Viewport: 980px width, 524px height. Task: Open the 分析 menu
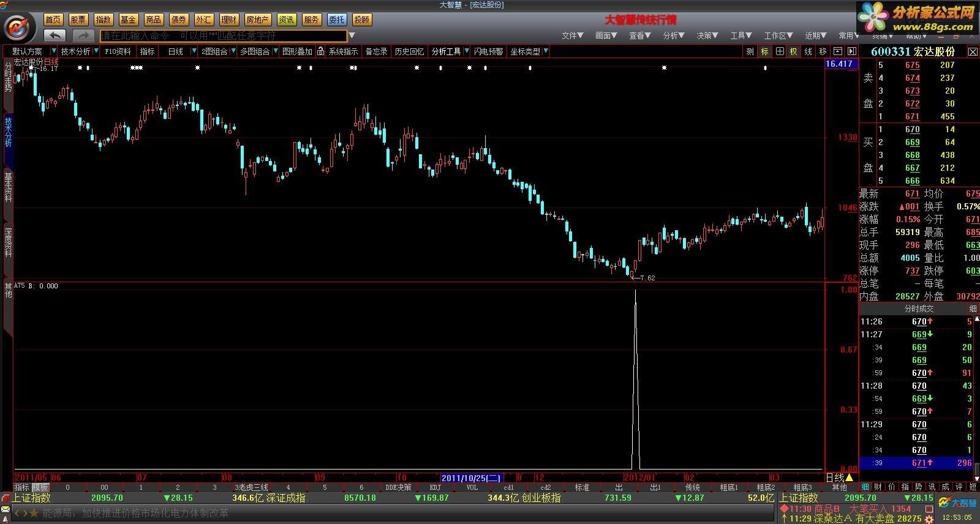[x=674, y=36]
